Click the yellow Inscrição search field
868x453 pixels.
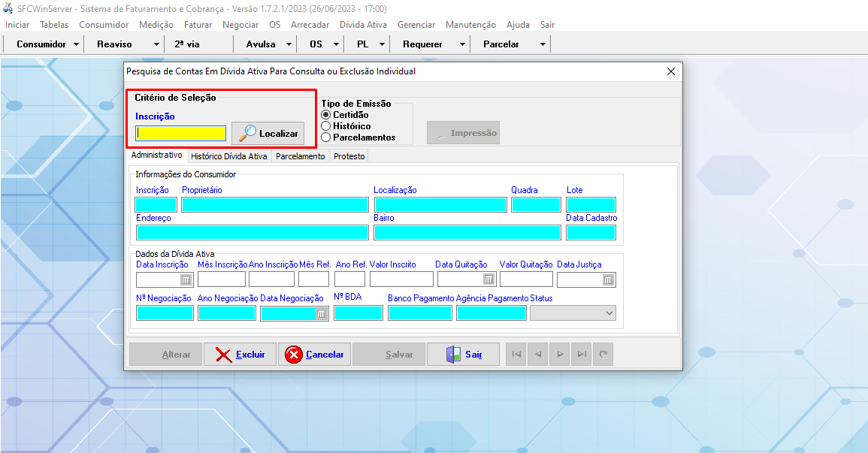coord(181,134)
